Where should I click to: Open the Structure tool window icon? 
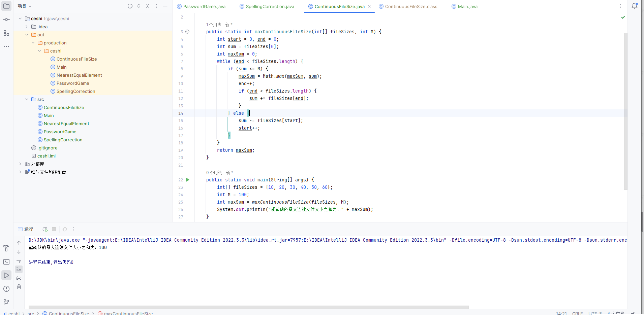pyautogui.click(x=6, y=33)
